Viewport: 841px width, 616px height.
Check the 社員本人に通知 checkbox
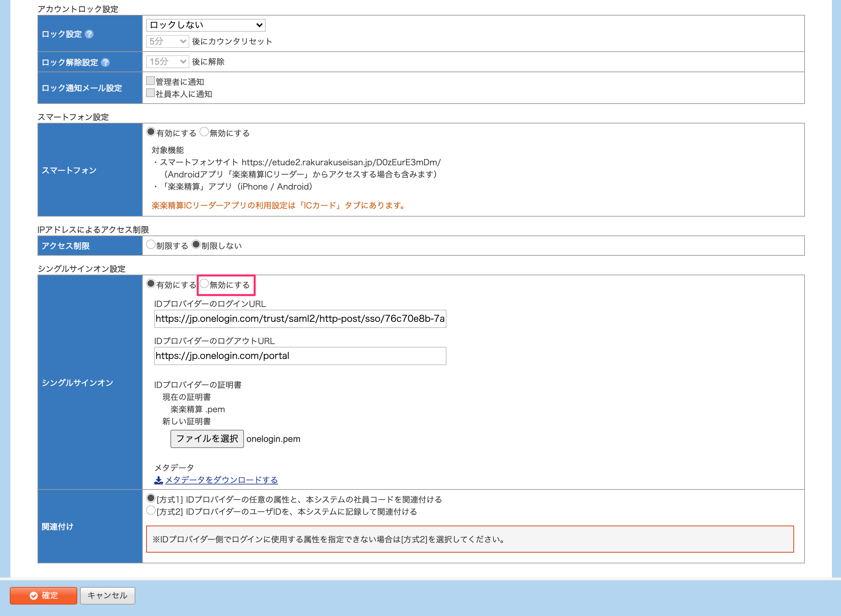(151, 93)
